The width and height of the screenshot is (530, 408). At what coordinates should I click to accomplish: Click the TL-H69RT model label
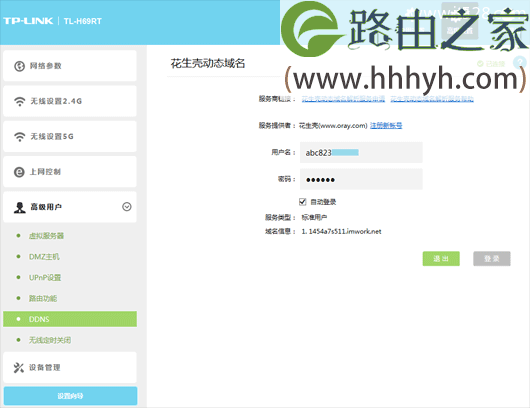point(82,21)
